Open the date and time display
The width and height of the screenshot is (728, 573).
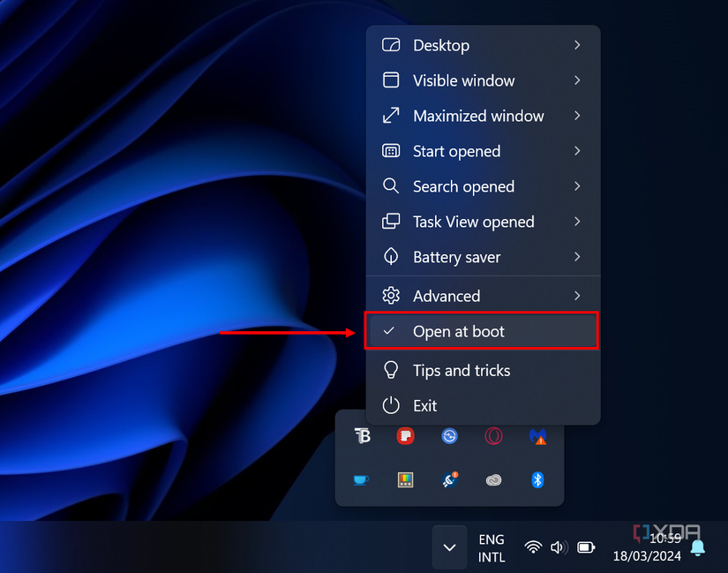point(647,547)
